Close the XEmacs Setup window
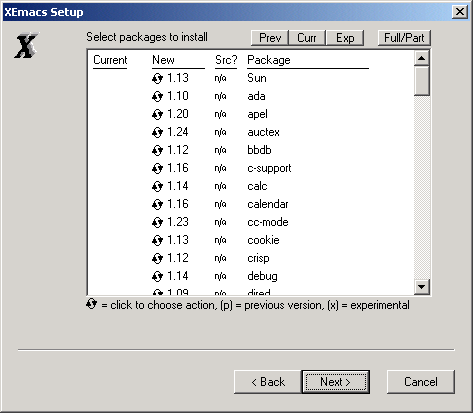 pyautogui.click(x=460, y=12)
